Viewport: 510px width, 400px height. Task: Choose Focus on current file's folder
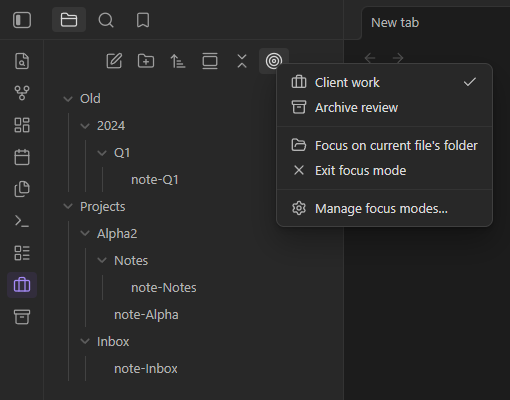(x=384, y=145)
